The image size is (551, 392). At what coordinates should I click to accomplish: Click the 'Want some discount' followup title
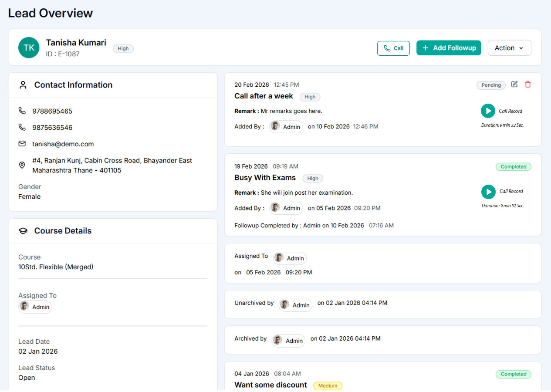270,385
